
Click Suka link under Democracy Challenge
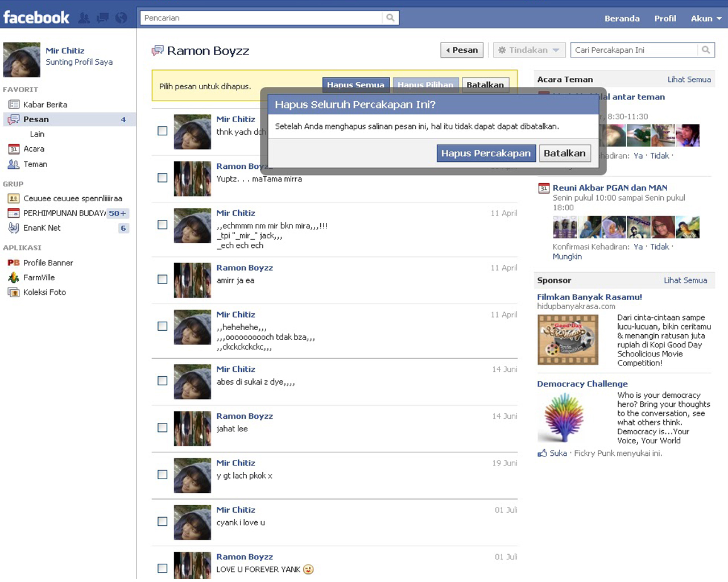[558, 453]
